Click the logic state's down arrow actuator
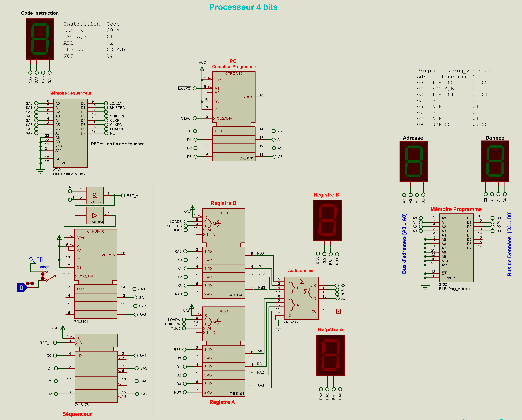522x420 pixels. pyautogui.click(x=32, y=283)
